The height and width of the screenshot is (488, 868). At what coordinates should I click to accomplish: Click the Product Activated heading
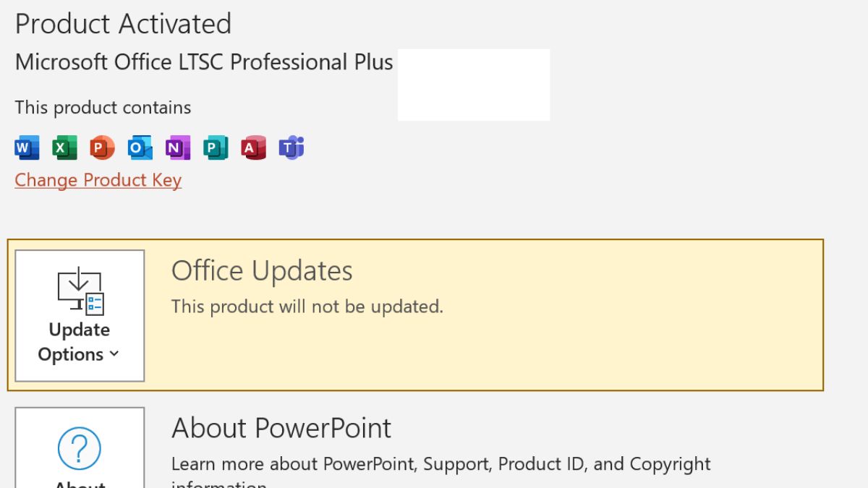(x=123, y=25)
